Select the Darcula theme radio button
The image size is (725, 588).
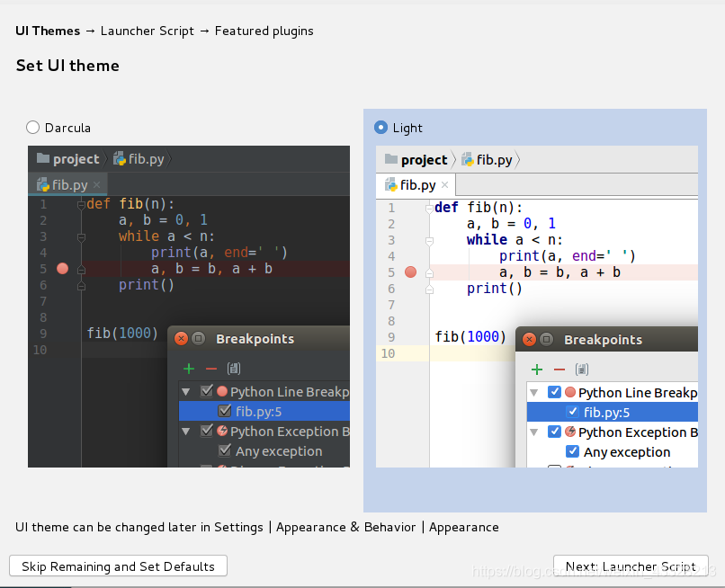pyautogui.click(x=32, y=127)
